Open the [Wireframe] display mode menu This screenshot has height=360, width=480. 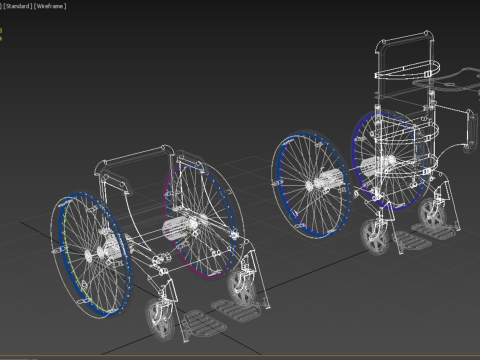coord(50,6)
